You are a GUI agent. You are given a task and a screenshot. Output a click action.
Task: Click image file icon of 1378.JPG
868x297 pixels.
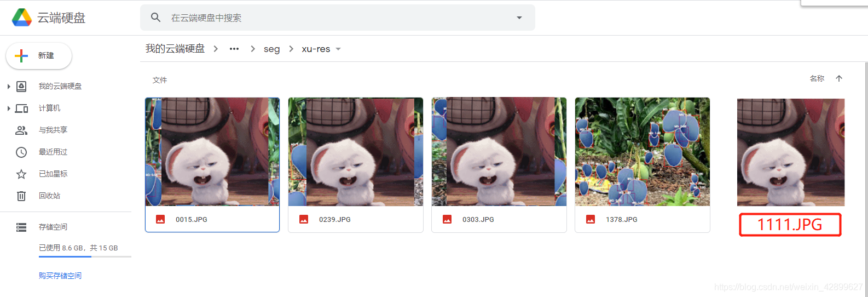[591, 219]
